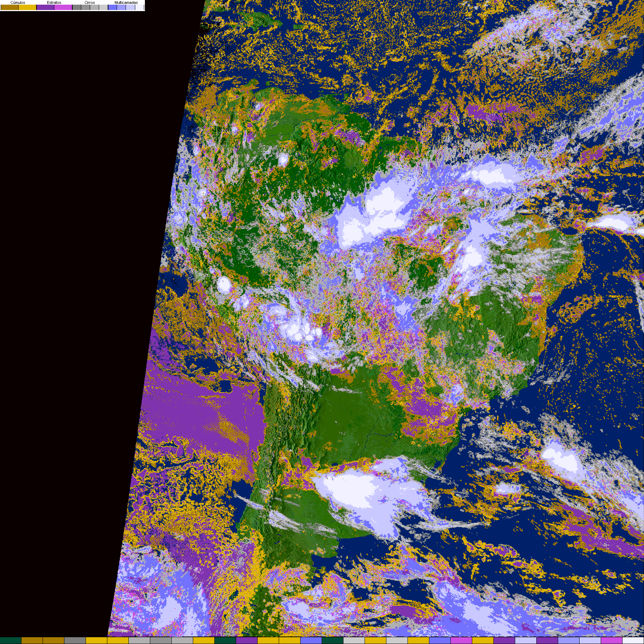The height and width of the screenshot is (644, 644).
Task: Choose the lightest grey Cirros swatch
Action: pyautogui.click(x=103, y=7)
